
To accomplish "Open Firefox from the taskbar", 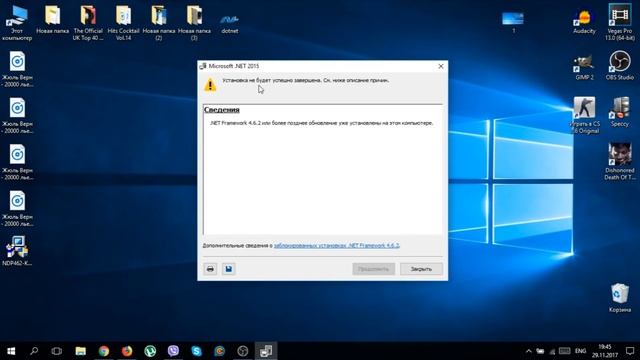I will pos(127,351).
